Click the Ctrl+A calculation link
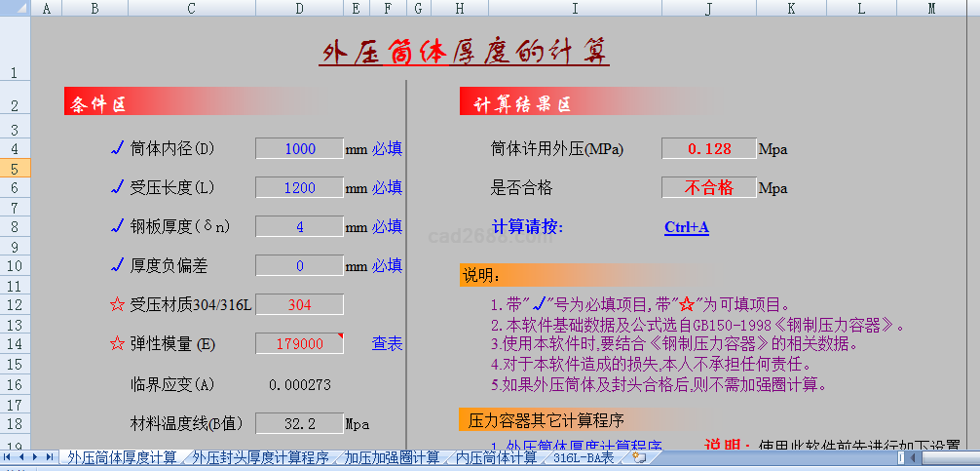 686,227
